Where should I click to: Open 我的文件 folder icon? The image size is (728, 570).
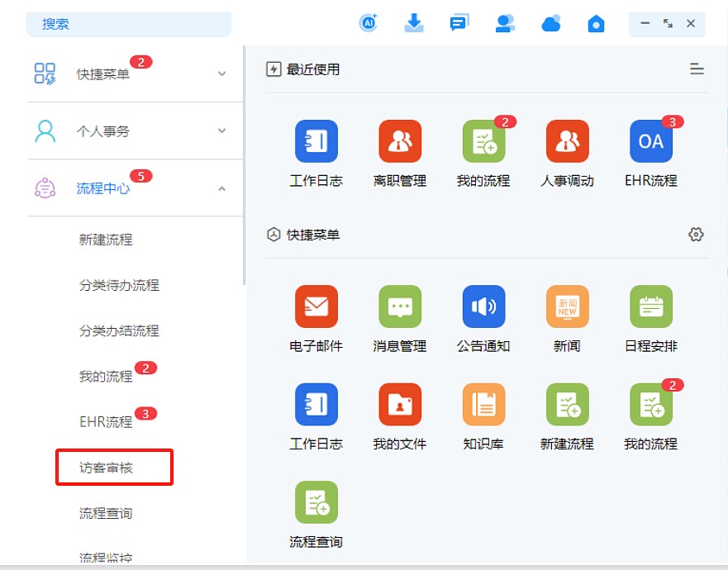pyautogui.click(x=400, y=405)
